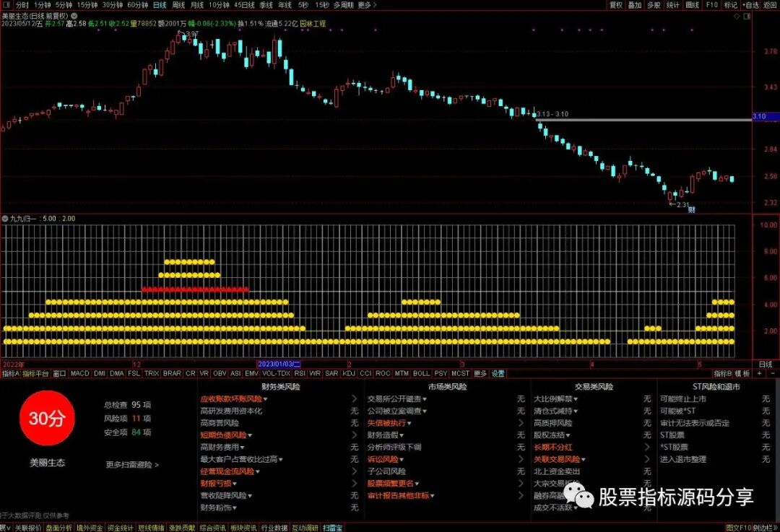Click the 财 marker below the 2.31 low
The image size is (780, 532).
pos(691,210)
